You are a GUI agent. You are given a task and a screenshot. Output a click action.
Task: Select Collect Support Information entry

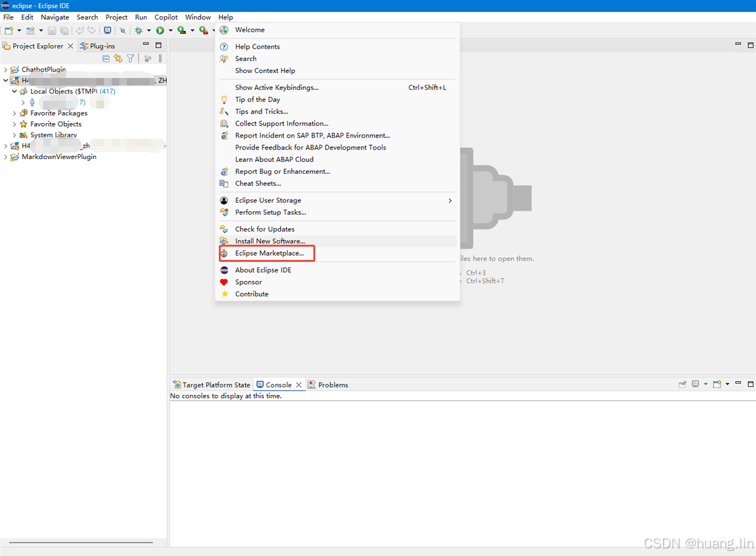[x=337, y=124]
